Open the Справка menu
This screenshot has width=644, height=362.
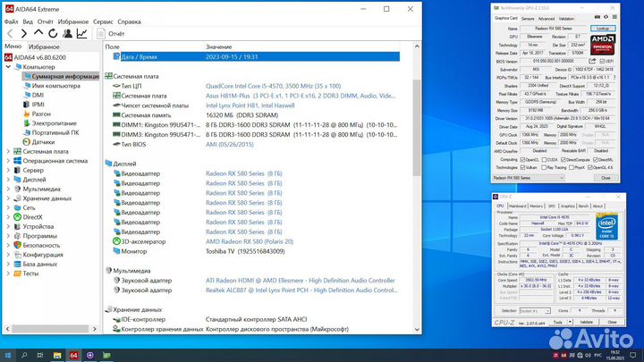coord(129,21)
